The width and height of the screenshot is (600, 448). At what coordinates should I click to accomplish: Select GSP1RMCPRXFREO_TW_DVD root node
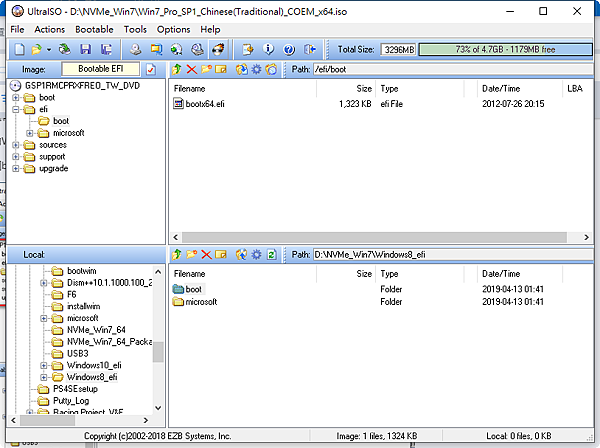[82, 85]
